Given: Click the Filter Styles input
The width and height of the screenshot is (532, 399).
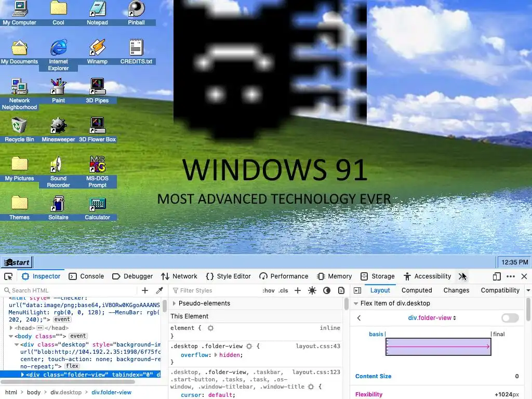Looking at the screenshot, I should (216, 290).
